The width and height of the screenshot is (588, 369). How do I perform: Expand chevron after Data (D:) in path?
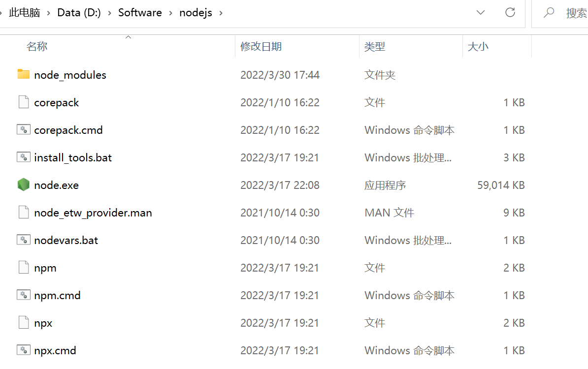(109, 13)
